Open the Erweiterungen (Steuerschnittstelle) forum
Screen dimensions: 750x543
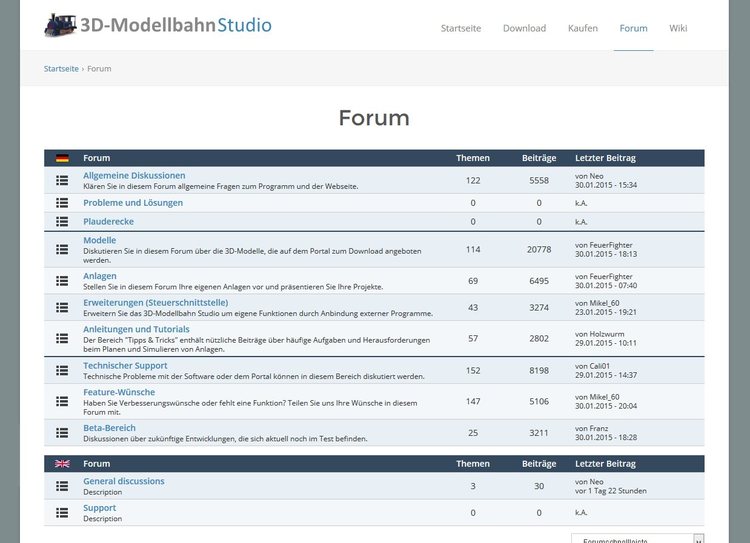[155, 302]
